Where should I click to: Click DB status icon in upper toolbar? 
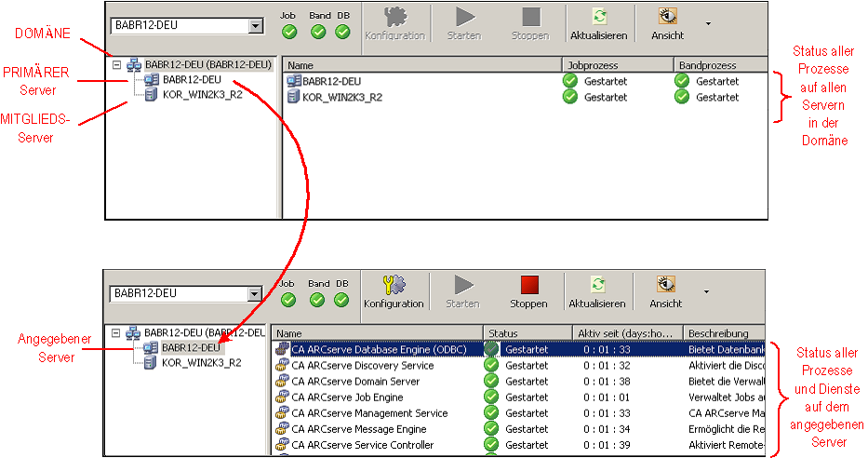[342, 33]
